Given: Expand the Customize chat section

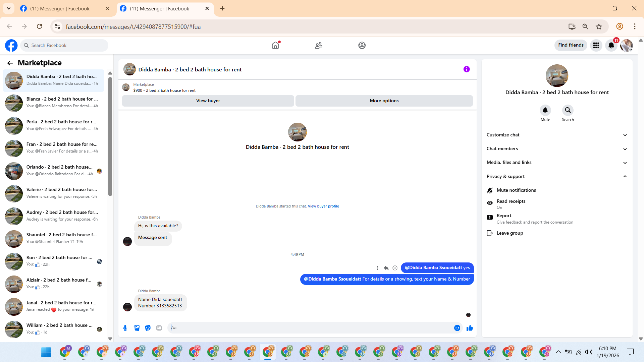Looking at the screenshot, I should tap(557, 135).
